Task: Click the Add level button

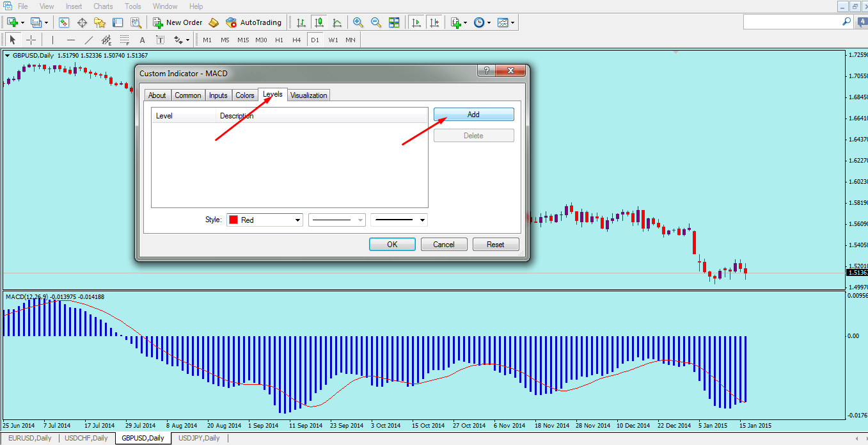Action: coord(473,115)
